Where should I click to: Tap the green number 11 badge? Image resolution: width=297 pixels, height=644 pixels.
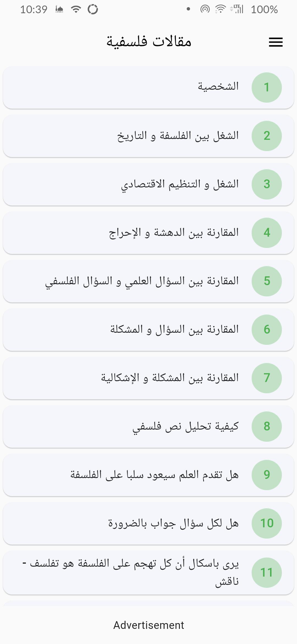pos(266,572)
